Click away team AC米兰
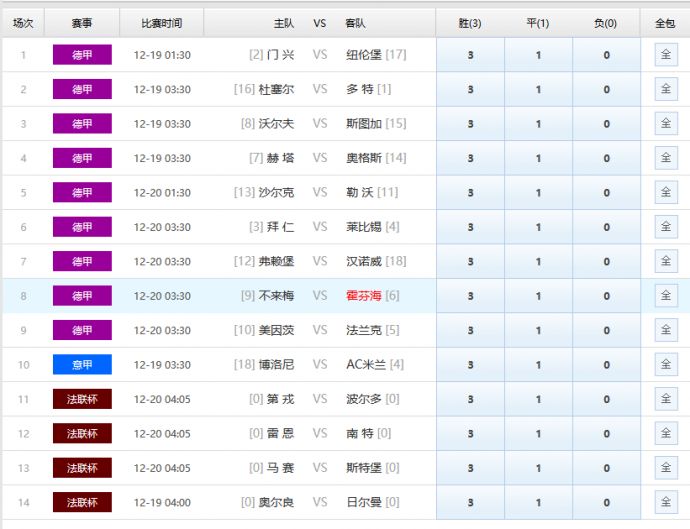The height and width of the screenshot is (529, 690). (366, 364)
